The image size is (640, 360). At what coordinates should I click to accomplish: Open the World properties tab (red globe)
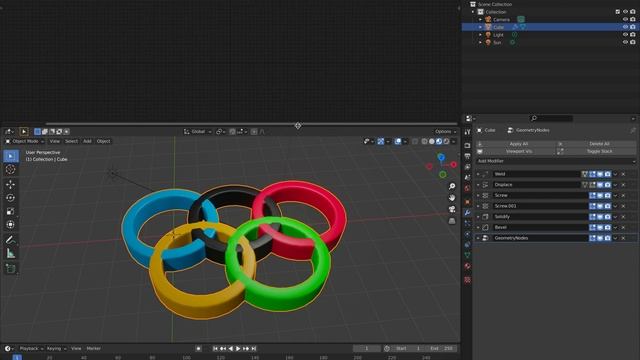point(467,188)
